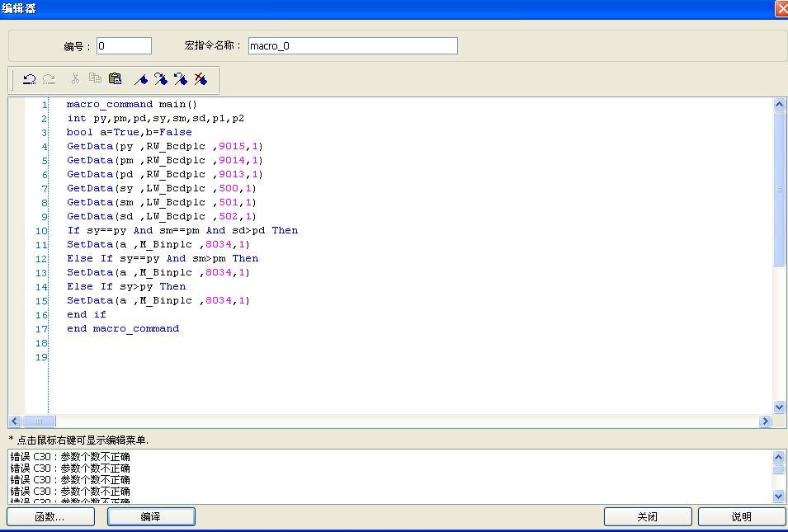Image resolution: width=788 pixels, height=532 pixels.
Task: Click code line 10 with If statement
Action: point(182,231)
